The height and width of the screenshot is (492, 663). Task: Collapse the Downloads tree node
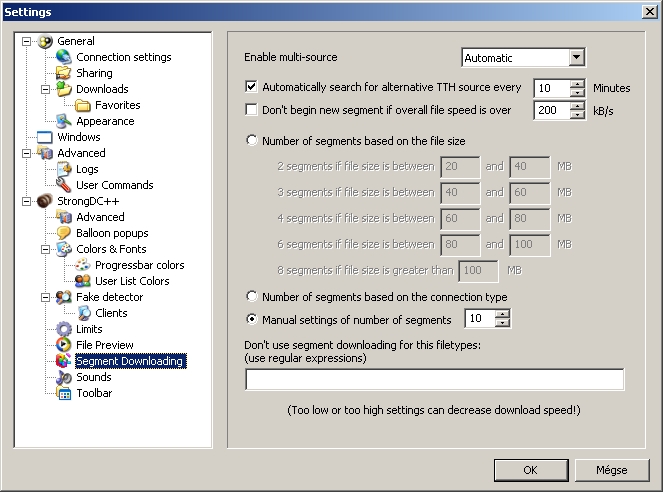45,89
